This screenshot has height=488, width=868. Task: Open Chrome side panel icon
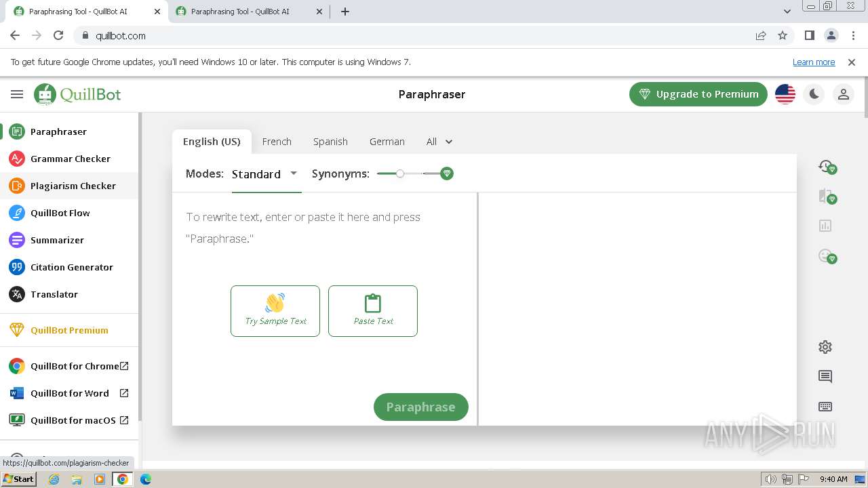coord(809,36)
